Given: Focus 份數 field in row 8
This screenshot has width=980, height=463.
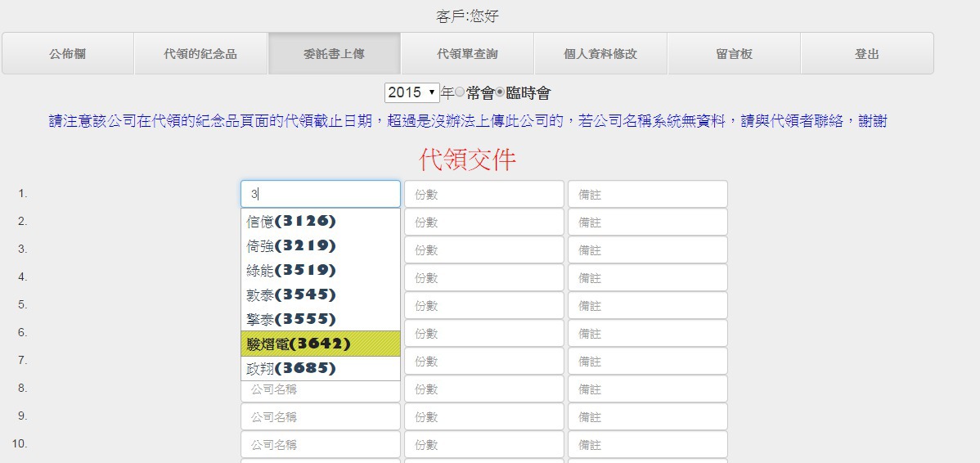Looking at the screenshot, I should (x=484, y=389).
